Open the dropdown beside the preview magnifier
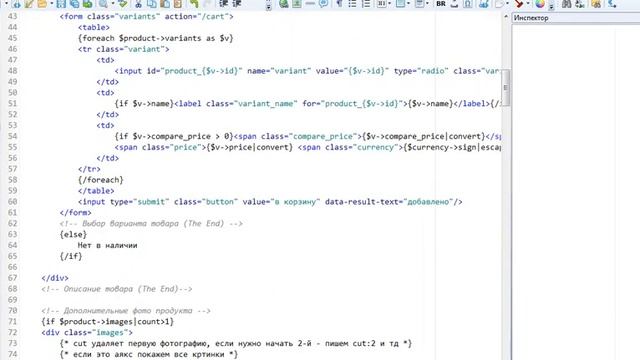The height and width of the screenshot is (360, 640). click(x=113, y=4)
